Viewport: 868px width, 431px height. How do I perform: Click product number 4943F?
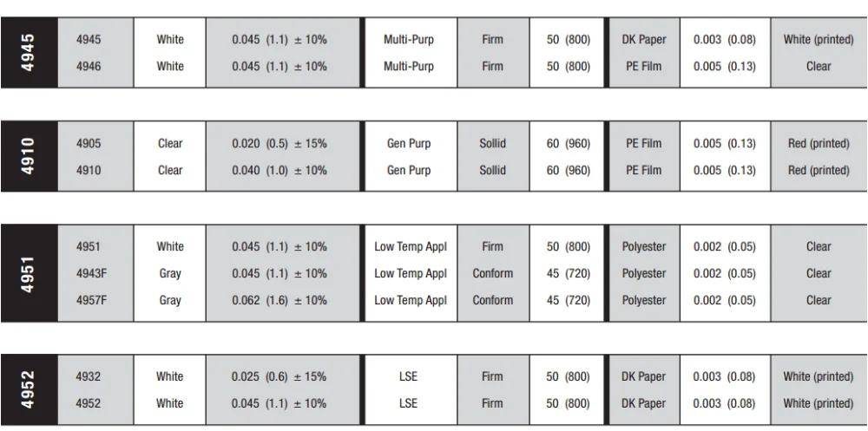click(x=92, y=273)
